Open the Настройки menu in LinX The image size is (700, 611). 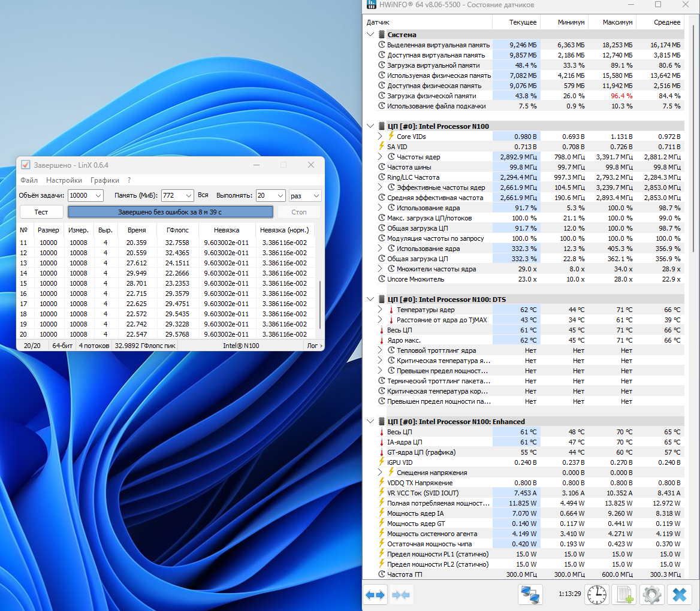coord(64,180)
